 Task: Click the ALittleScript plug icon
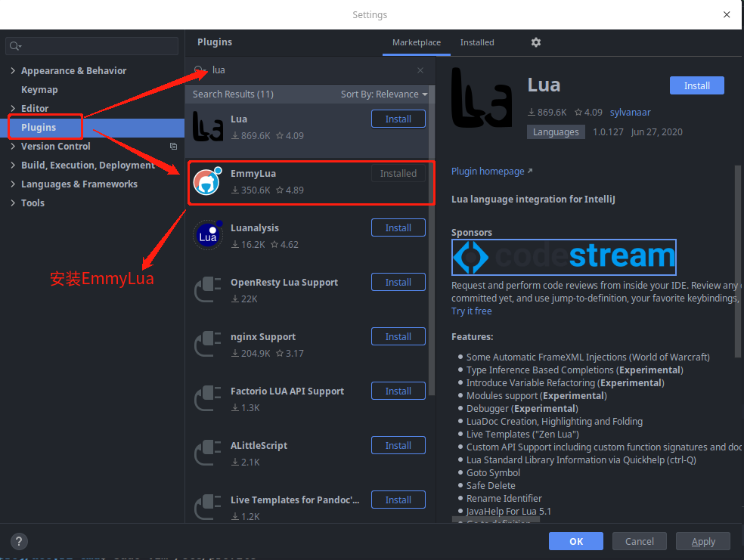(x=208, y=453)
